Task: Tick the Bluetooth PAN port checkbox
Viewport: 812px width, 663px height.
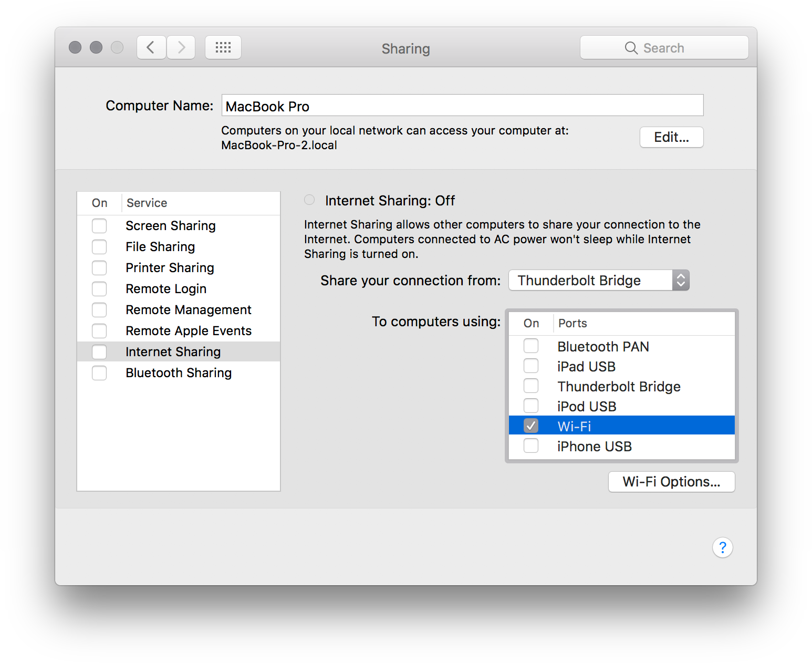Action: click(x=531, y=346)
